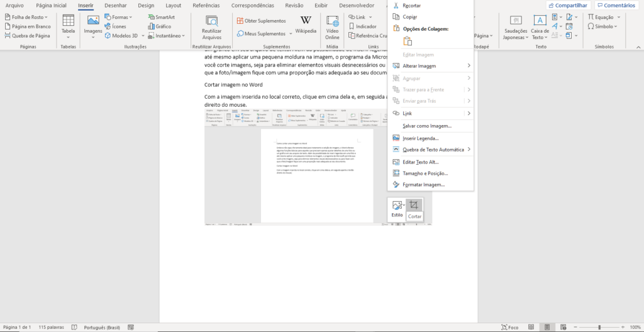
Task: Insert an Indicador bookmark
Action: tap(362, 26)
